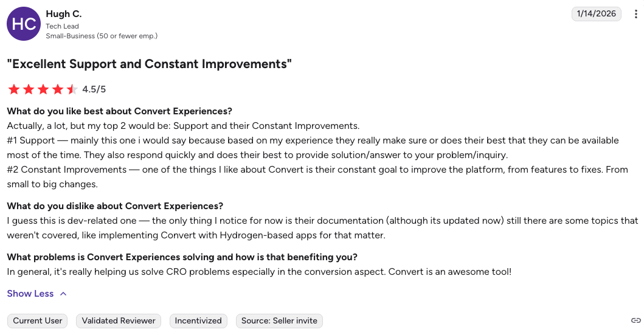Open reviewer Hugh C.'s profile name
This screenshot has height=335, width=644.
(63, 13)
